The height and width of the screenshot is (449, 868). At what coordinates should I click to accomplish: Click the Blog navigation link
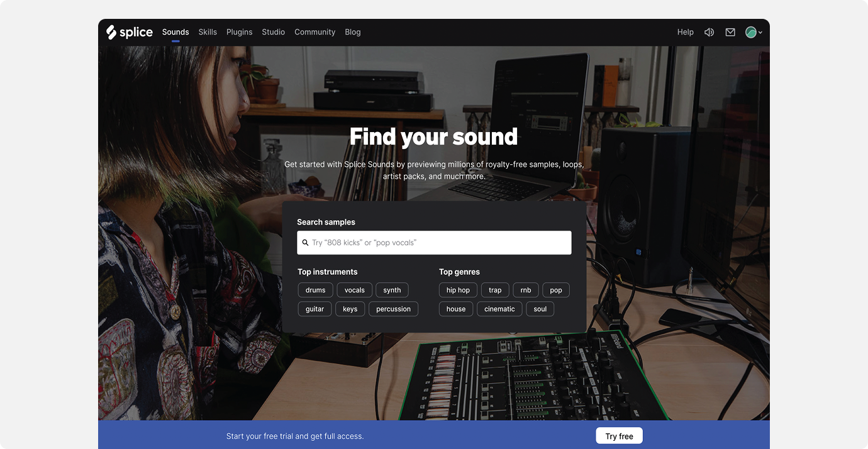(x=352, y=31)
